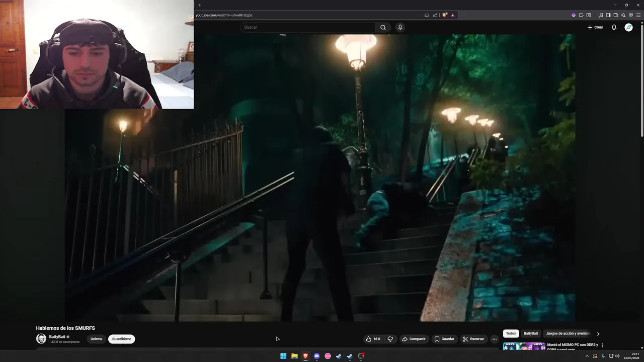
Task: Click the microphone icon in system tray
Action: tap(603, 356)
